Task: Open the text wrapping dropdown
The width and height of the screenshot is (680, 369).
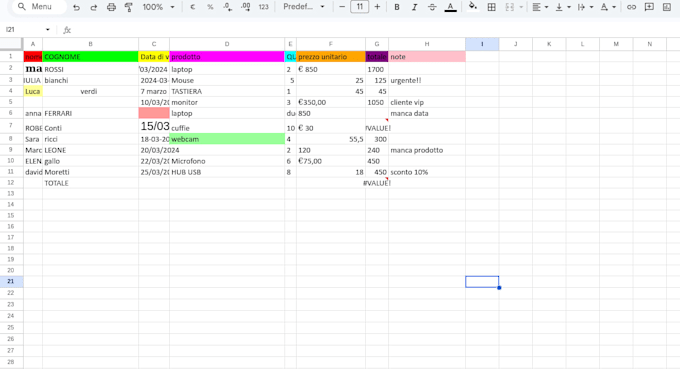Action: point(585,7)
